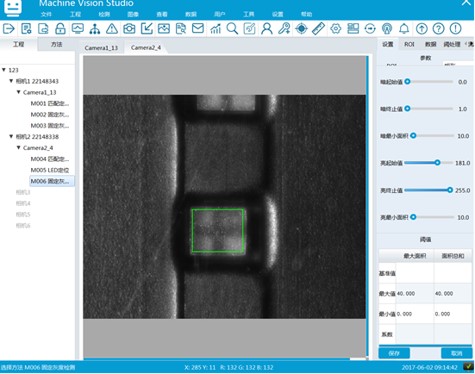Open the question mark help icon

pyautogui.click(x=439, y=29)
